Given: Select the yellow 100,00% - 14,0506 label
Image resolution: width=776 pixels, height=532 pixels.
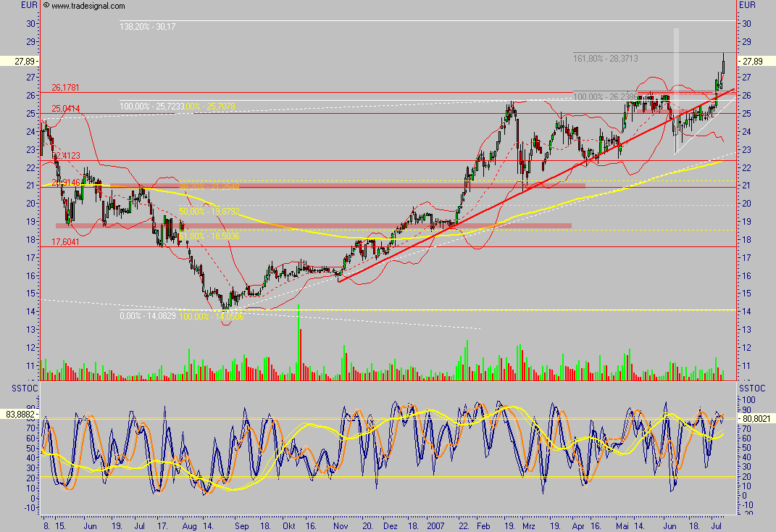Looking at the screenshot, I should point(212,316).
